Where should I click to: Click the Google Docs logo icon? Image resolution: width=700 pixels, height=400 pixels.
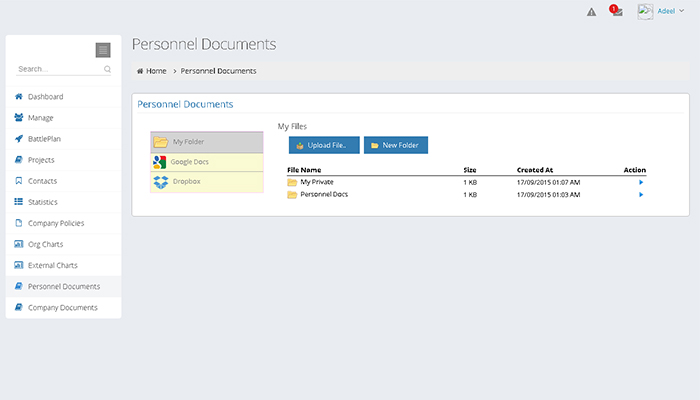(159, 162)
